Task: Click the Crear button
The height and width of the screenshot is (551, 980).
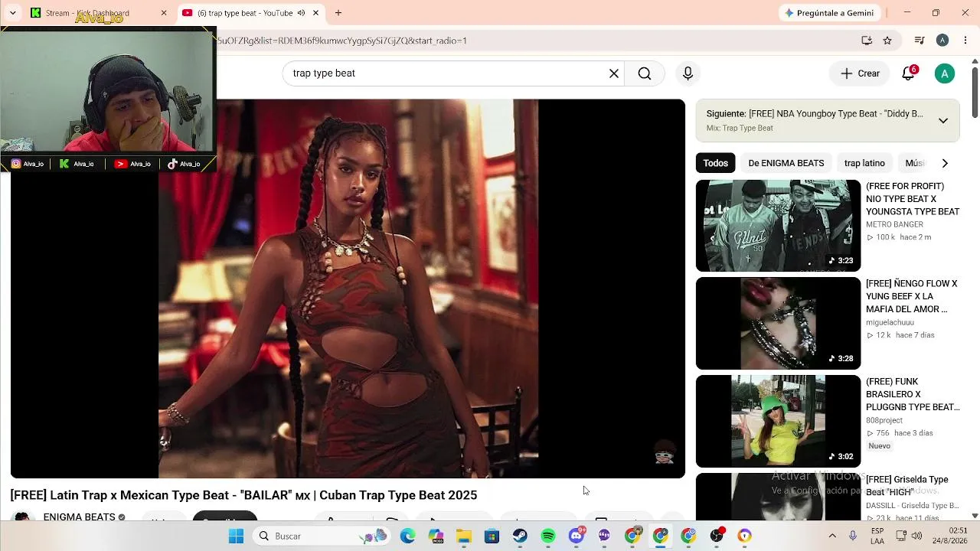Action: tap(860, 73)
